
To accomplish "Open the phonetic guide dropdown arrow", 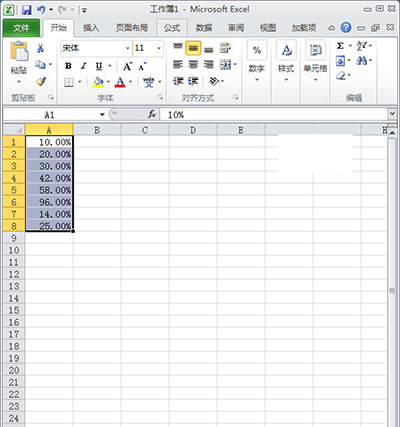I will pos(160,82).
